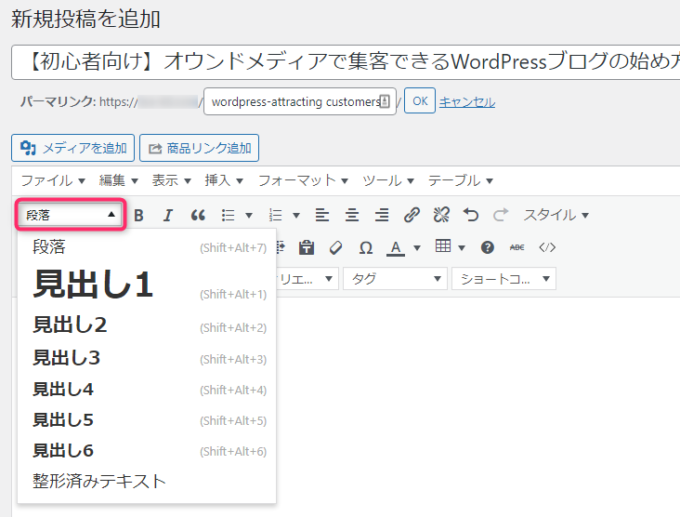Apply blockquote formatting
This screenshot has width=680, height=517.
click(x=198, y=215)
